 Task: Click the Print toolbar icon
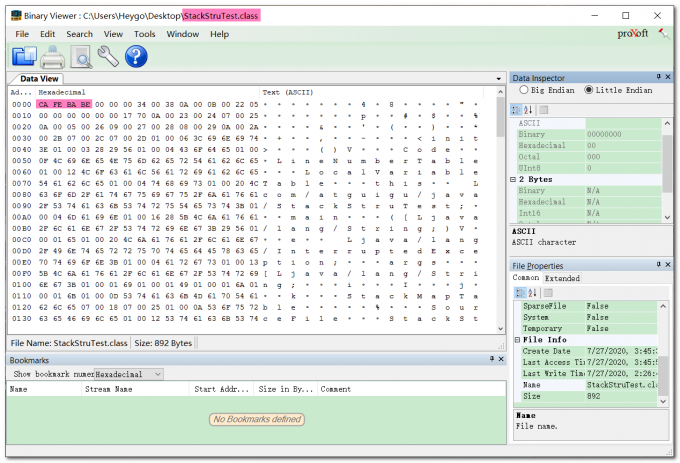(x=52, y=57)
